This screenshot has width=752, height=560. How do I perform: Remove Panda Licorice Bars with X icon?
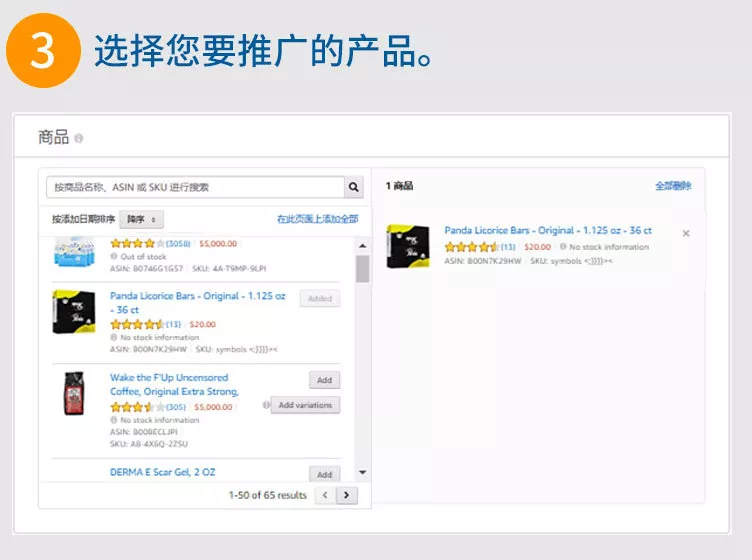click(686, 233)
